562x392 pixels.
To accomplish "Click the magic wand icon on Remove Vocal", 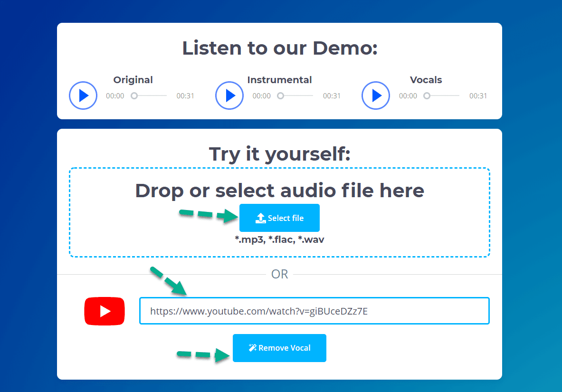I will coord(253,348).
